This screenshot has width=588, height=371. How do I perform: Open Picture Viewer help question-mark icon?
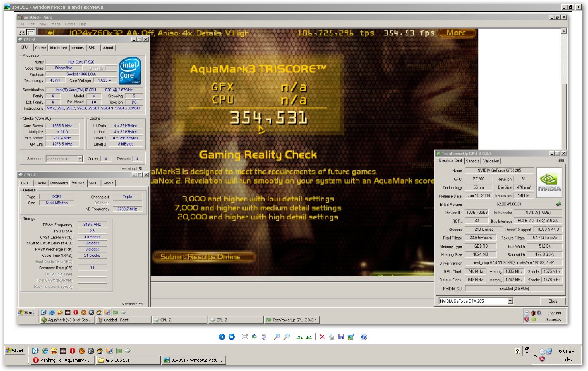pyautogui.click(x=364, y=337)
